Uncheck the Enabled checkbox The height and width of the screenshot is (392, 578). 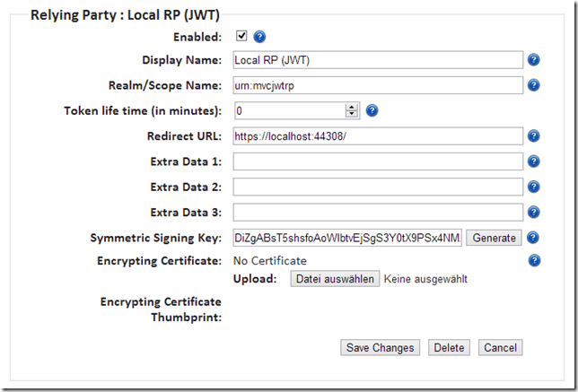pyautogui.click(x=241, y=37)
